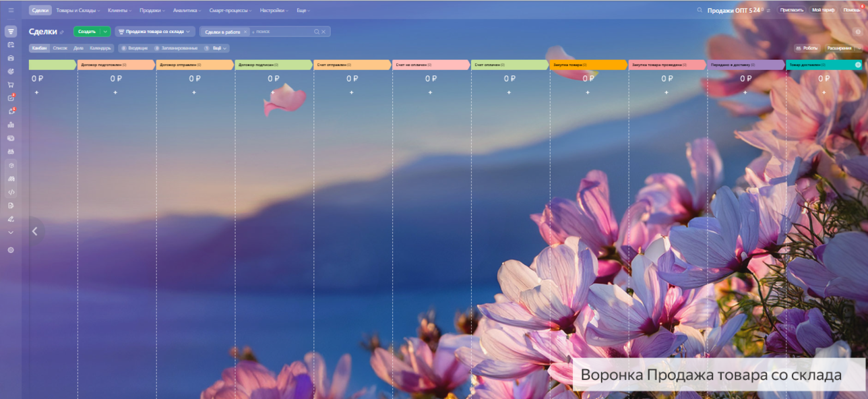Expand the Аналитика menu

point(187,10)
